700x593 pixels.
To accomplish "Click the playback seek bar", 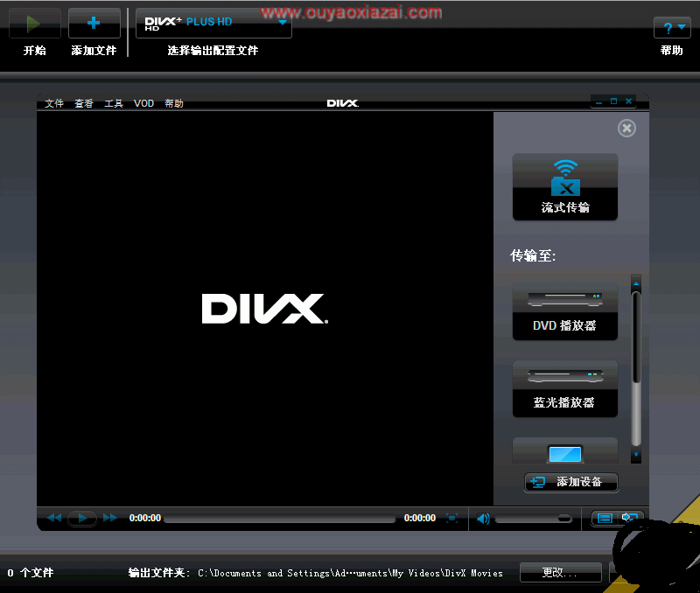I will pos(280,519).
